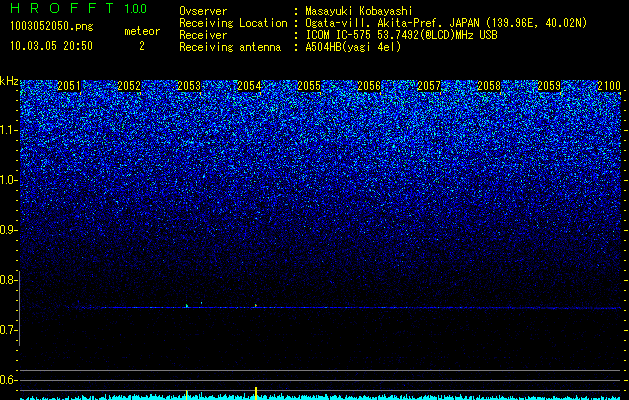The image size is (629, 400).
Task: Click the 2058 time marker
Action: point(489,86)
